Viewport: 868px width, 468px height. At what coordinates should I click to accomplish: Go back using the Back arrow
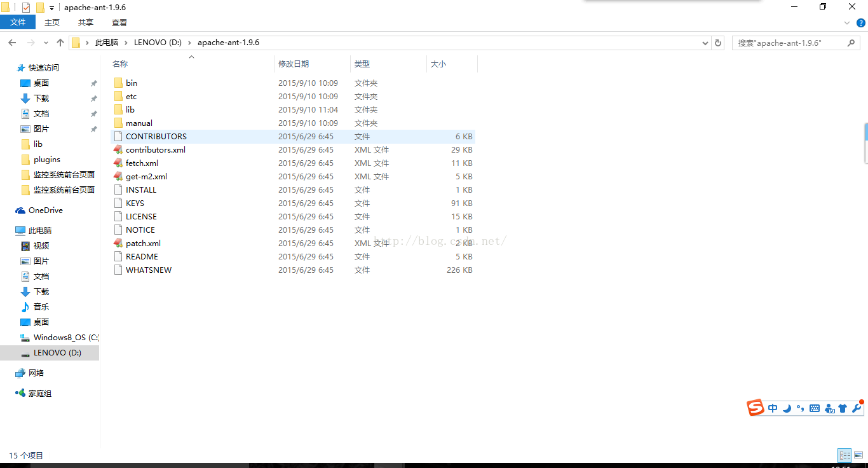pos(12,43)
